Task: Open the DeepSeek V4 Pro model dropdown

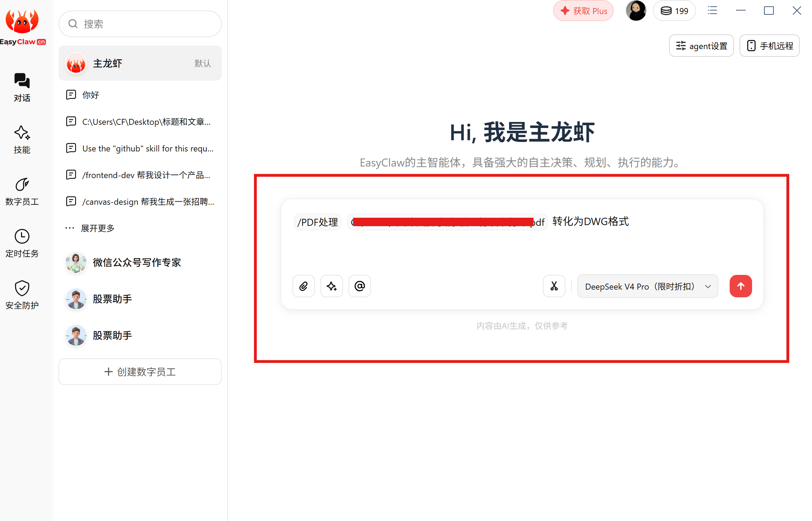Action: (x=648, y=286)
